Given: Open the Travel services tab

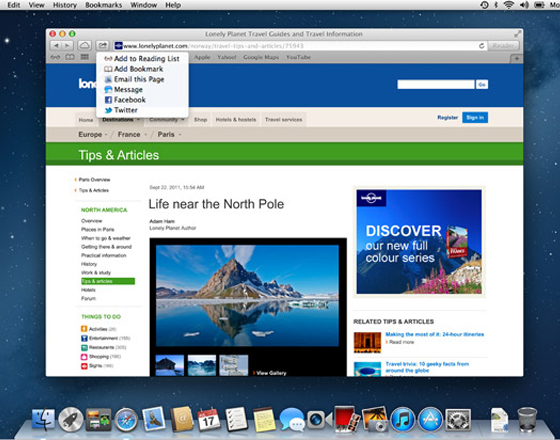Looking at the screenshot, I should point(284,120).
